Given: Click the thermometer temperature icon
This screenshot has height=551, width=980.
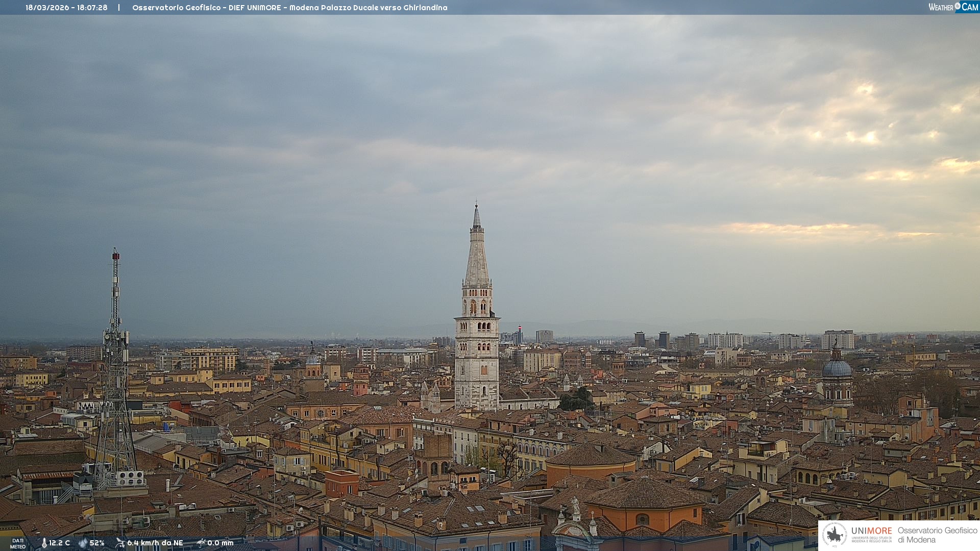Looking at the screenshot, I should pyautogui.click(x=44, y=543).
